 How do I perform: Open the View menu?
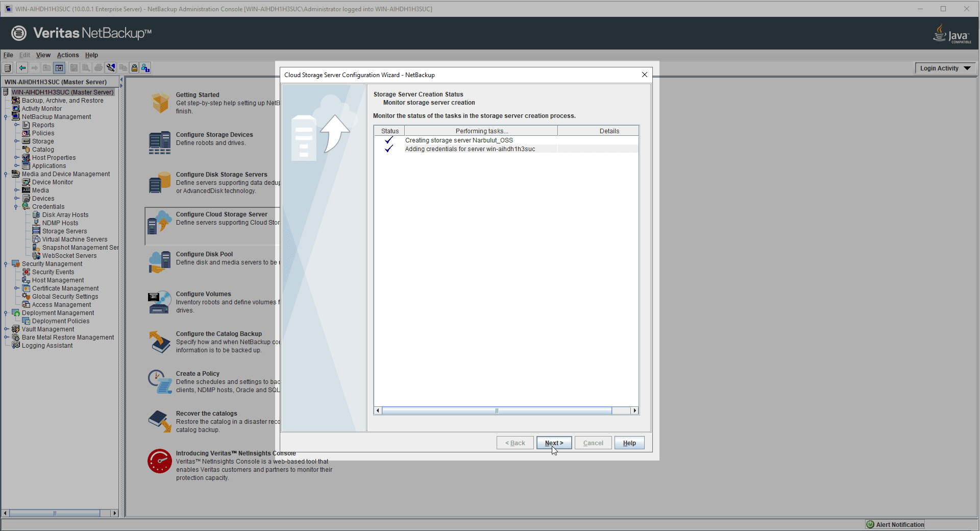(x=43, y=55)
